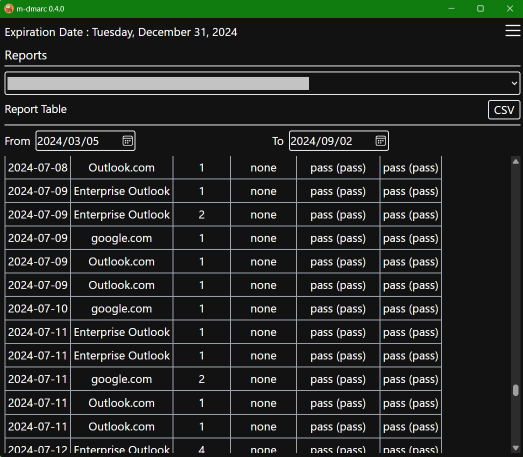
Task: Maximize the m-dmarc window
Action: point(480,9)
